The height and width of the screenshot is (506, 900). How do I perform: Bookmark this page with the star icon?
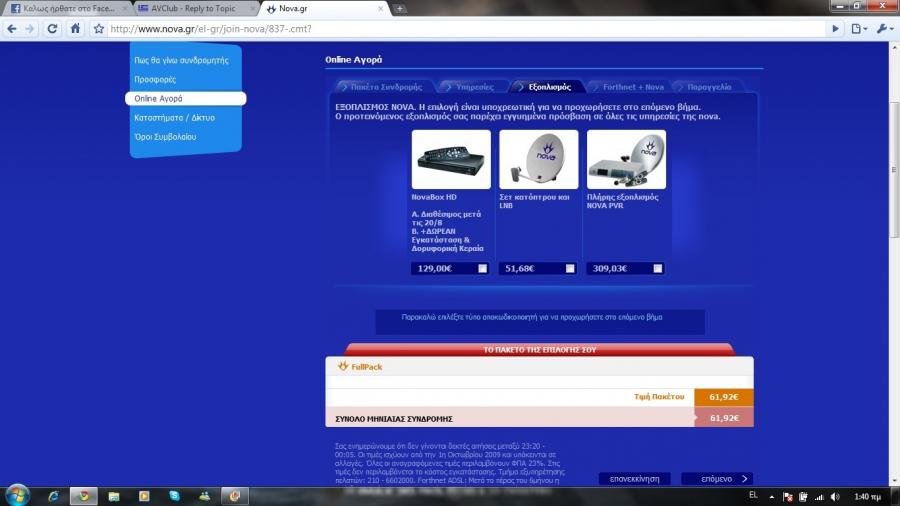tap(99, 29)
